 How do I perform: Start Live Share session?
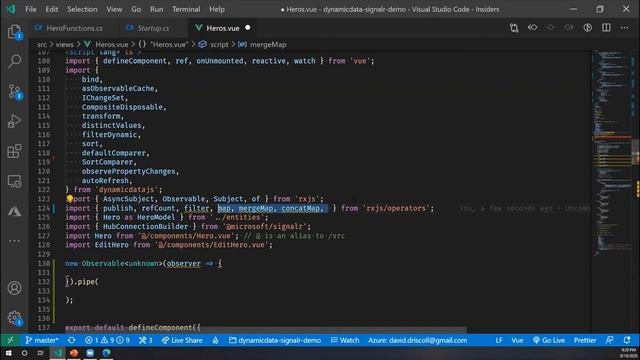(182, 340)
